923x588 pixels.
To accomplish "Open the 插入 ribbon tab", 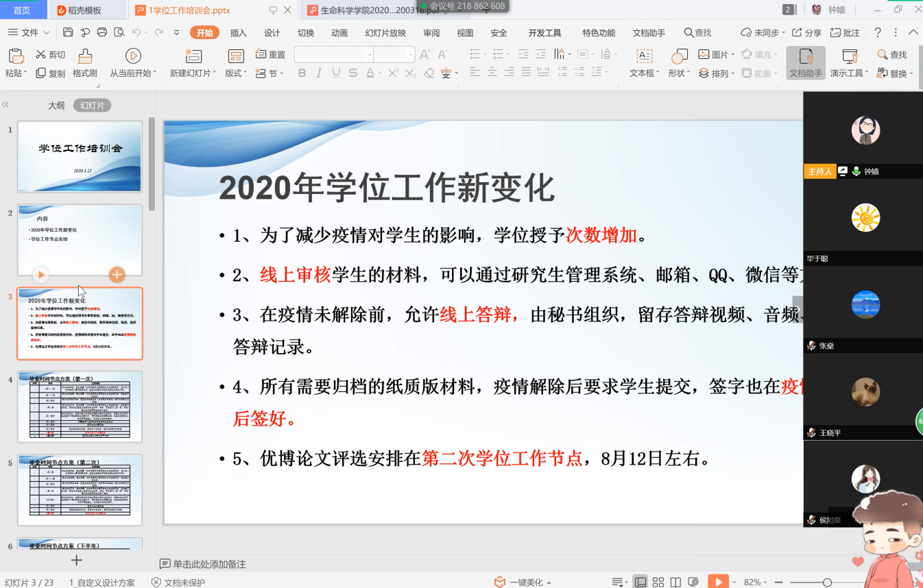I will coord(238,33).
